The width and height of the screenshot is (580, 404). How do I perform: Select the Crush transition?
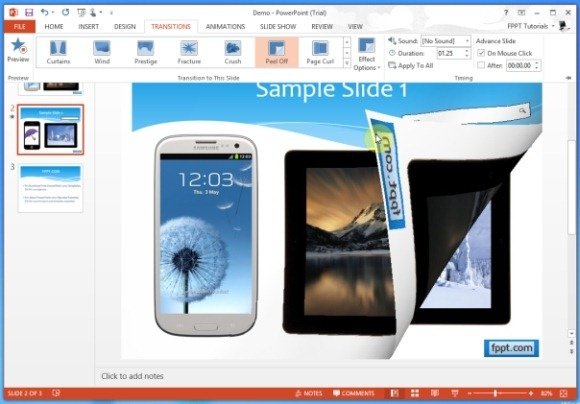point(233,53)
